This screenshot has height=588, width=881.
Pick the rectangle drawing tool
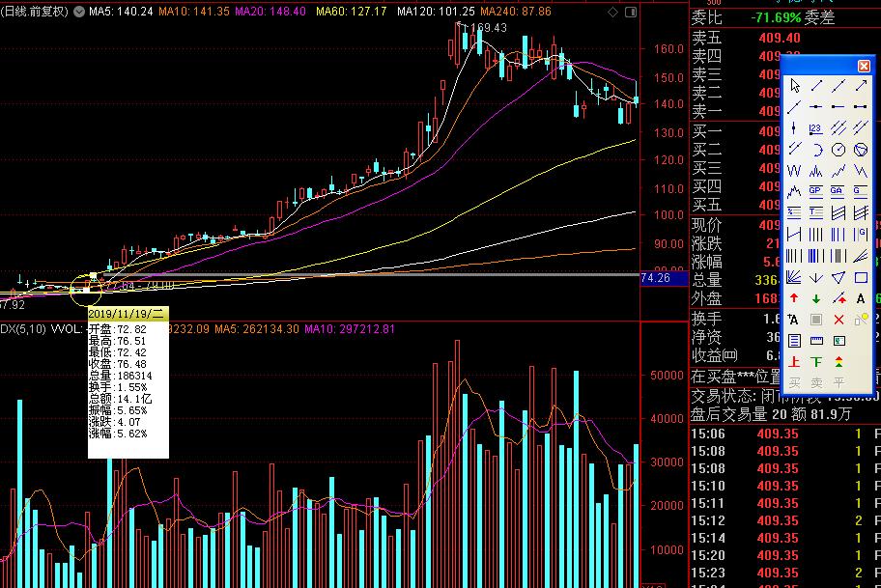(x=861, y=277)
